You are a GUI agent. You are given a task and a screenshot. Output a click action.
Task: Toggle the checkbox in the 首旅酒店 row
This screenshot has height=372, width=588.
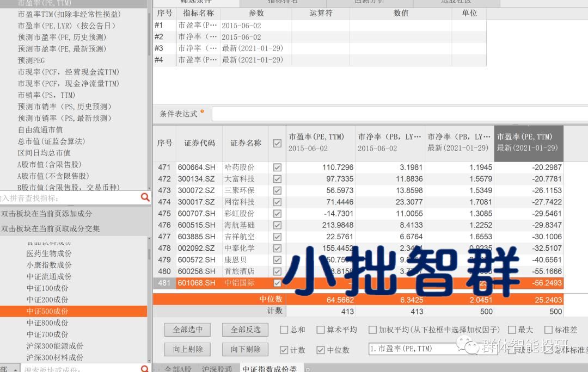(x=277, y=271)
